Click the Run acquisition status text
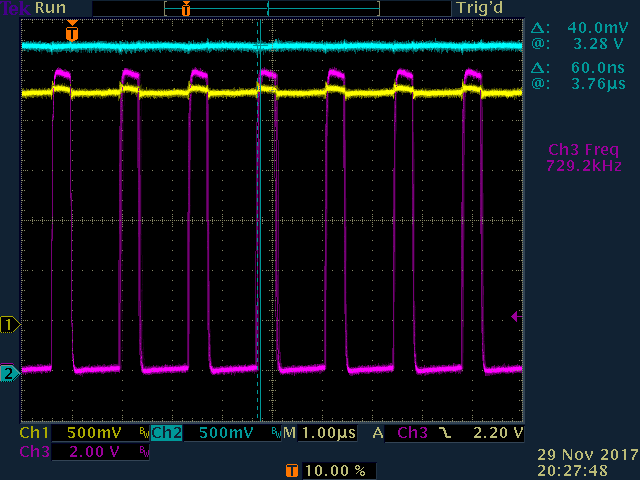The width and height of the screenshot is (640, 480). tap(50, 8)
